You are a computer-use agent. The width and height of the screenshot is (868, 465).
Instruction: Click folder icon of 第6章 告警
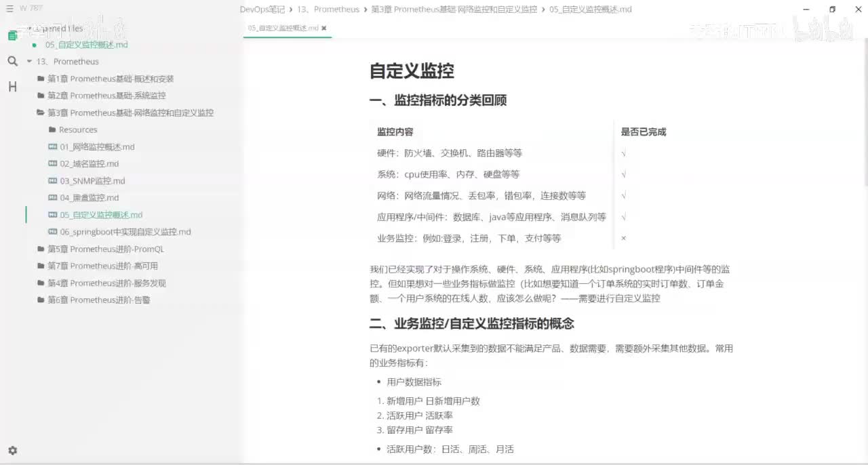(41, 300)
